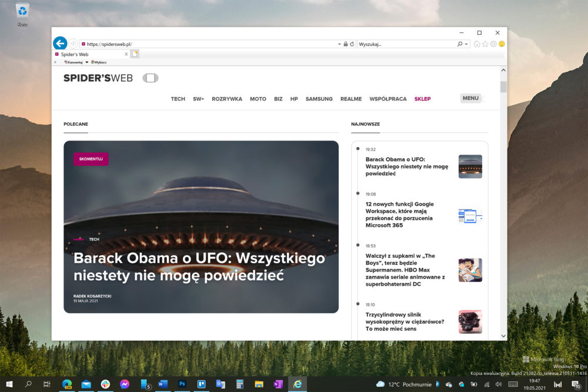
Task: Open browser Tools gear icon
Action: [493, 44]
